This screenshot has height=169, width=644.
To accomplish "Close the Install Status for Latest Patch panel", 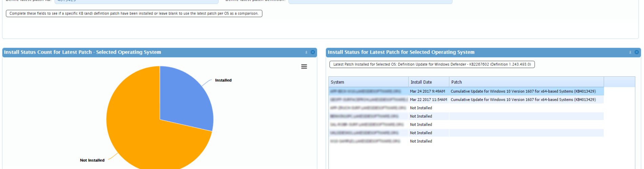I will pos(637,52).
